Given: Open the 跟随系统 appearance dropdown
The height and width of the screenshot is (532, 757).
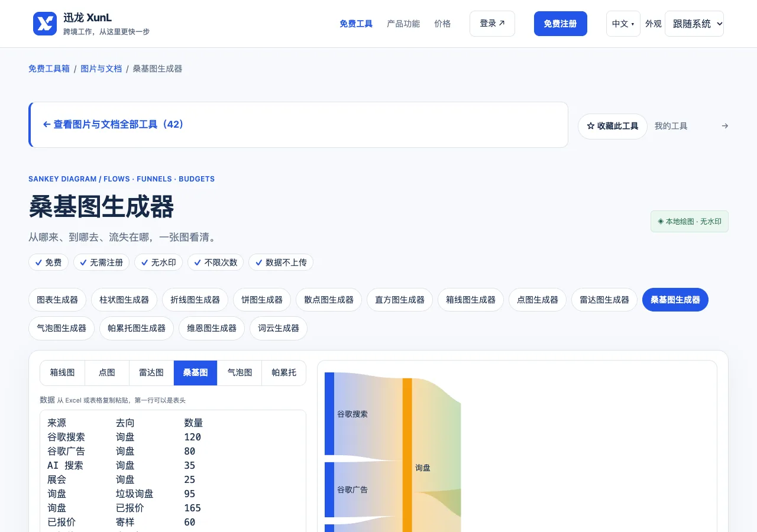Looking at the screenshot, I should (x=694, y=24).
